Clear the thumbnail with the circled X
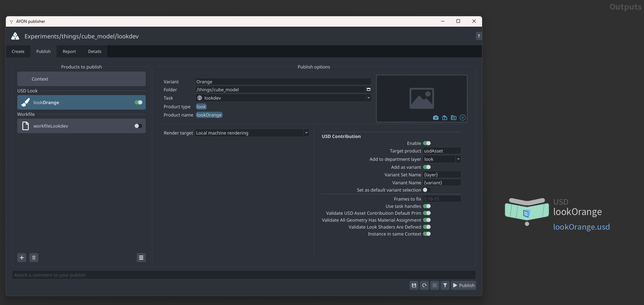 pyautogui.click(x=463, y=118)
